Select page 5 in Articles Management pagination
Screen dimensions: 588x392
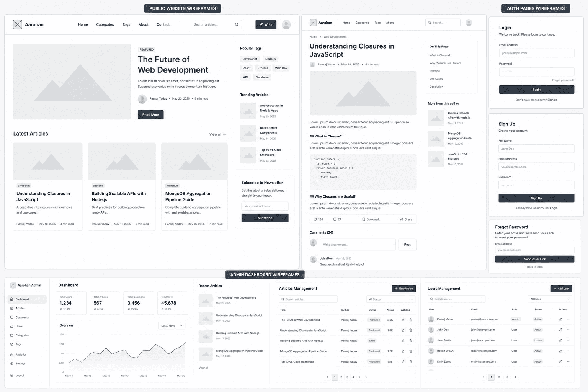click(x=359, y=377)
